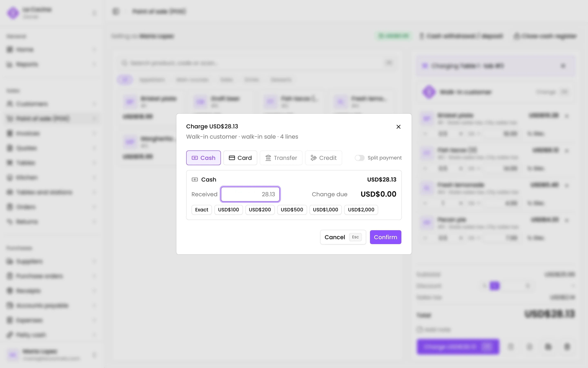
Task: Click the 'Received' label
Action: (204, 194)
